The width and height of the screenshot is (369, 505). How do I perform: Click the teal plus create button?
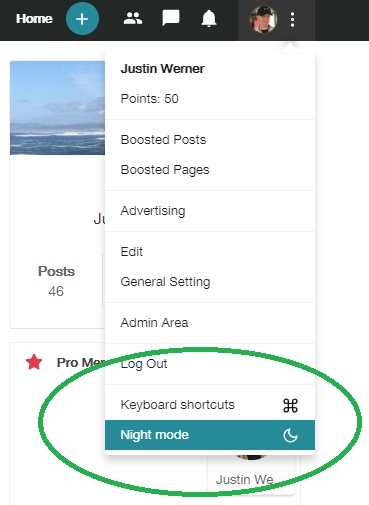click(x=82, y=19)
